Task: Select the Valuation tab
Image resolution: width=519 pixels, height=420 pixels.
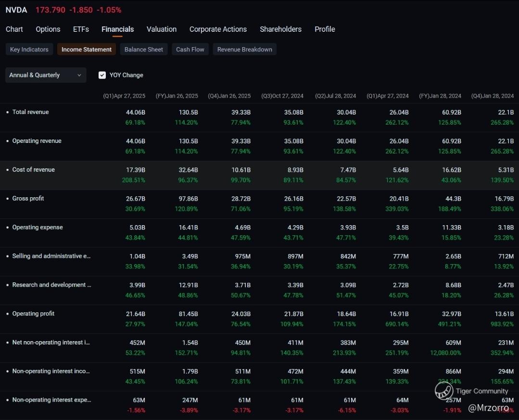Action: point(162,29)
